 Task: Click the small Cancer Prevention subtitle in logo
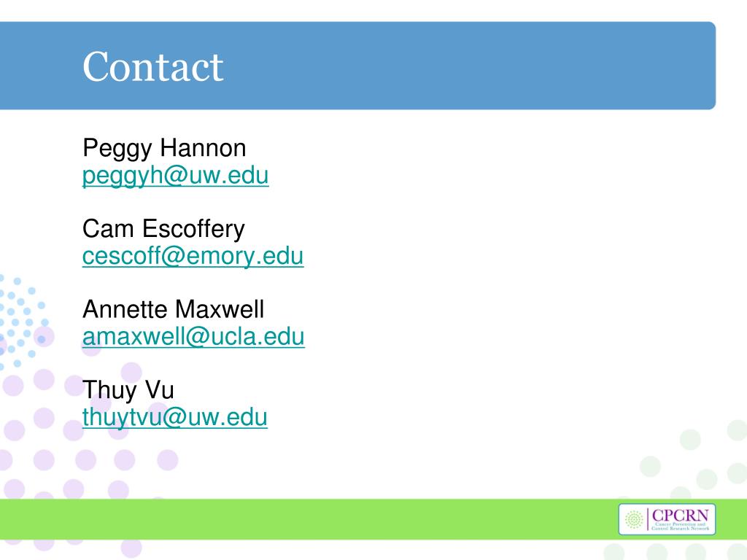point(680,526)
